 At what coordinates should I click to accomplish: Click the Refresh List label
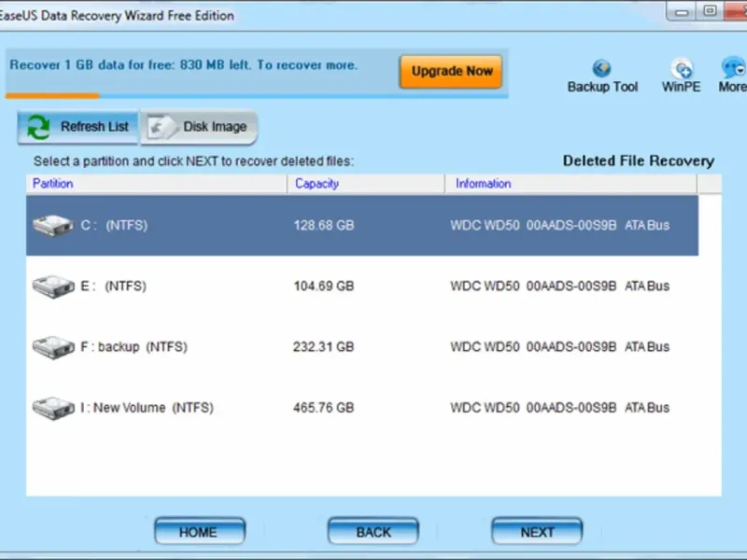94,127
